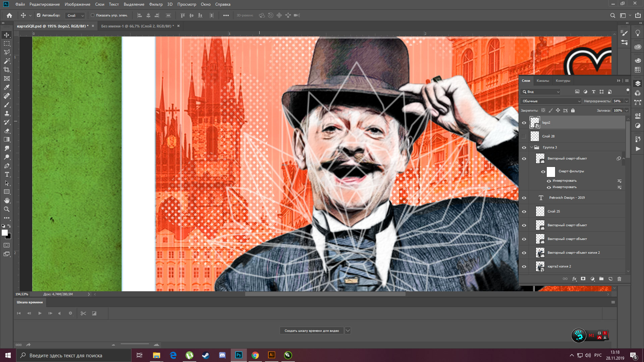The image size is (644, 362).
Task: Select the Hand tool
Action: pos(7,200)
